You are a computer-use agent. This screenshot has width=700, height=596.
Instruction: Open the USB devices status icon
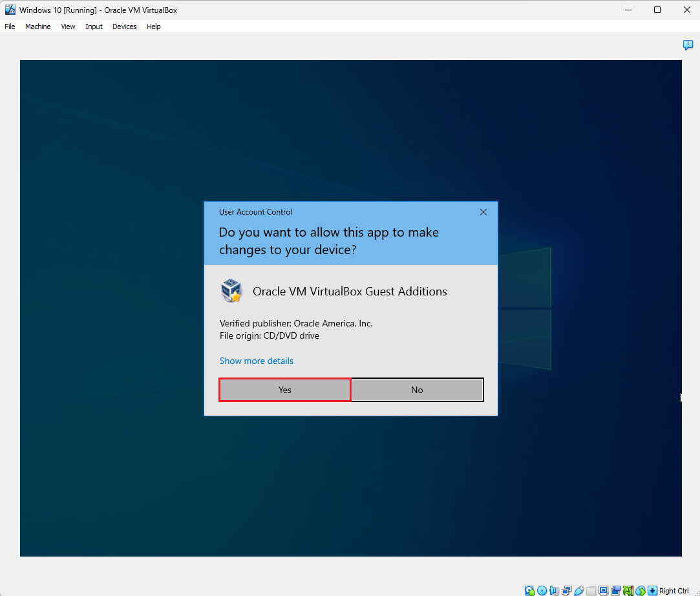click(579, 591)
